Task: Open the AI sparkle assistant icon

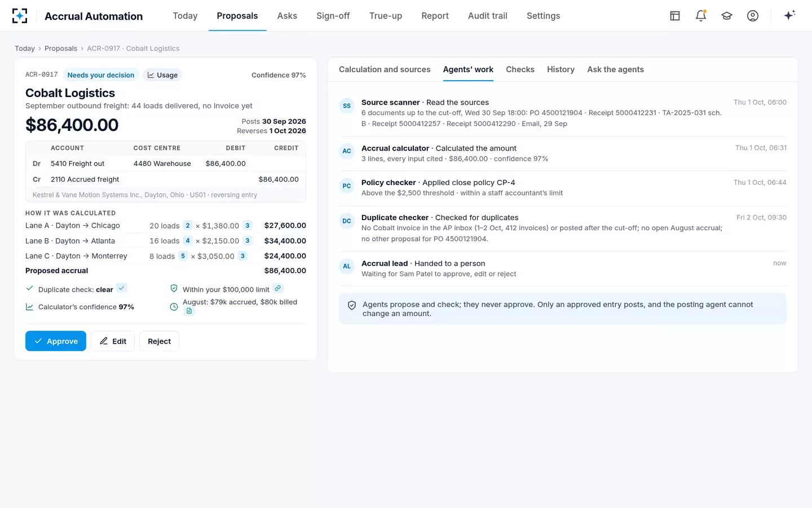Action: [789, 15]
